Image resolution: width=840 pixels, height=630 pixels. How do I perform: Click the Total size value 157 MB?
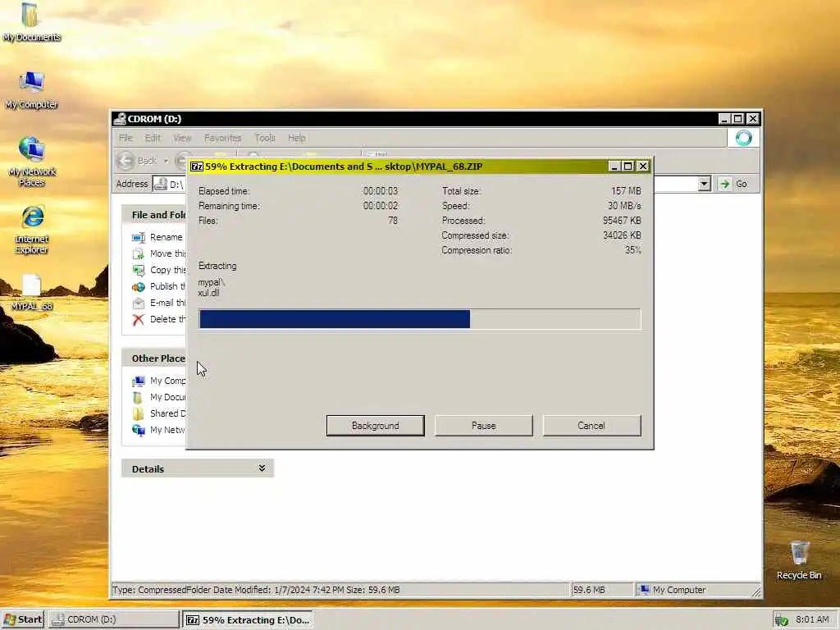coord(626,190)
